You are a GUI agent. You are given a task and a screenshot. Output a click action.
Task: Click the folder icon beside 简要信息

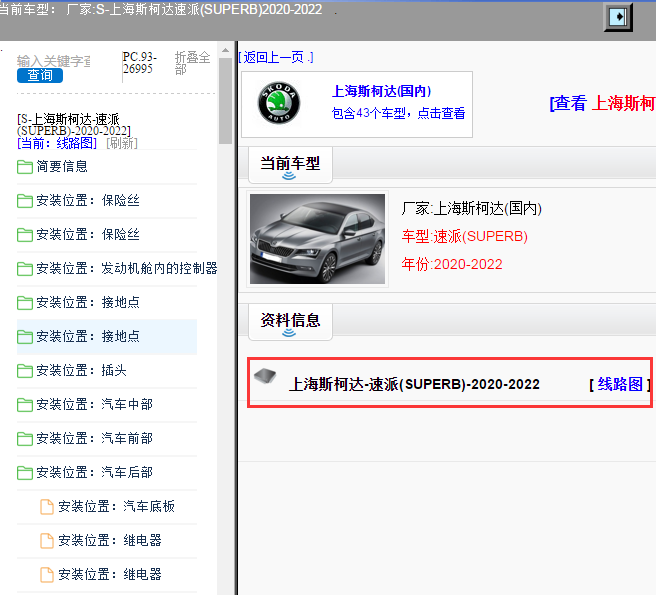(25, 167)
